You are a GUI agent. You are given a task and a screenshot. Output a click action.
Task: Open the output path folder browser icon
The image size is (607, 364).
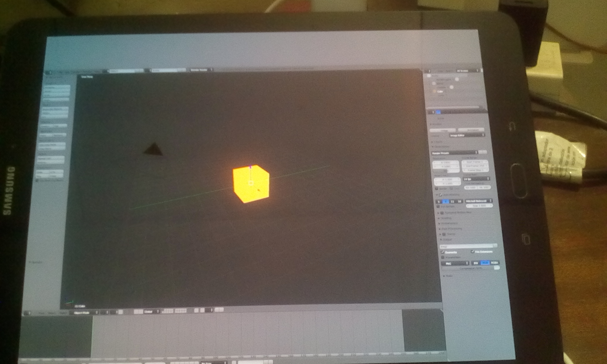tap(495, 246)
